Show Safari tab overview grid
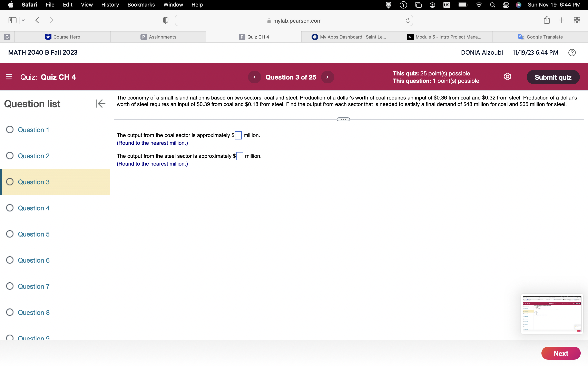588x367 pixels. (577, 20)
